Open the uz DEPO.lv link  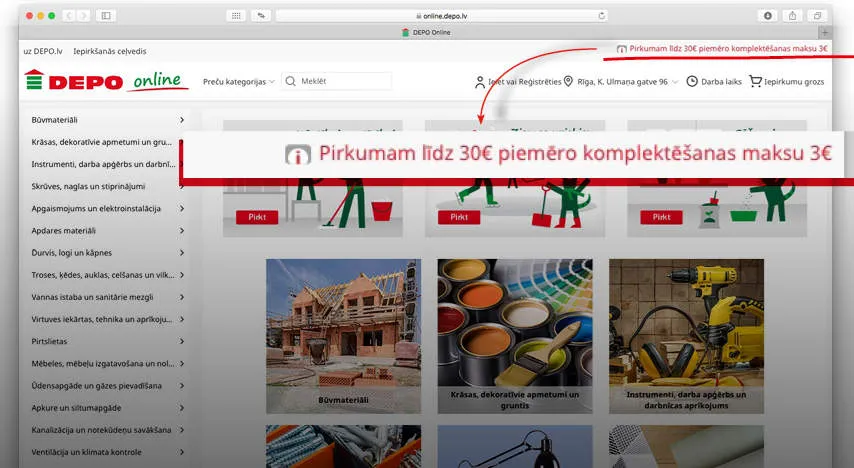[x=43, y=51]
